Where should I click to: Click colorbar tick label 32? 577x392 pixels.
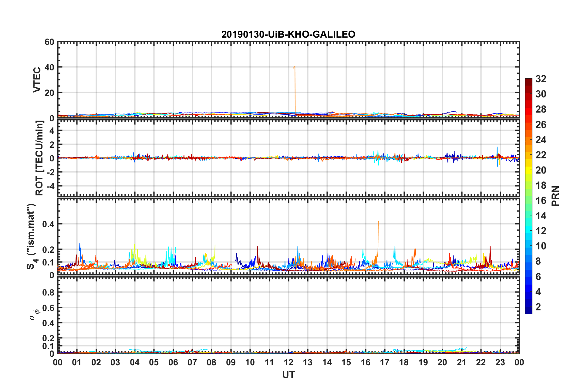pos(541,79)
